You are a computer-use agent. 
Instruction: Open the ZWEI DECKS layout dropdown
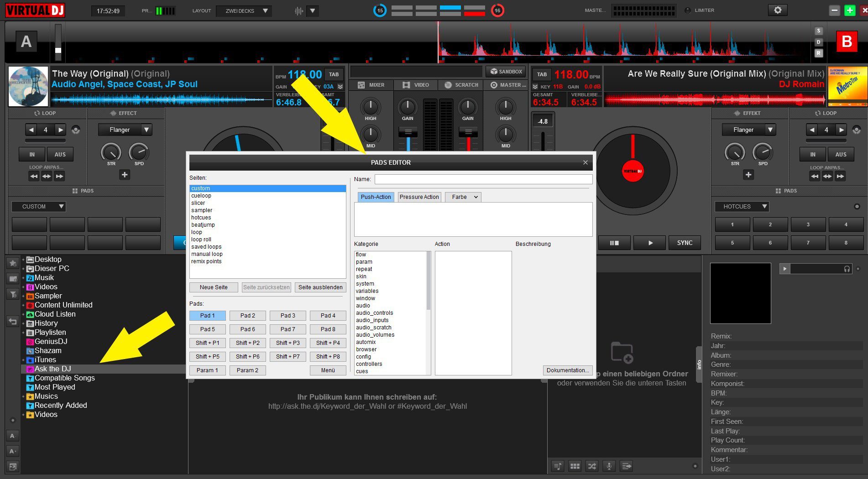(244, 11)
